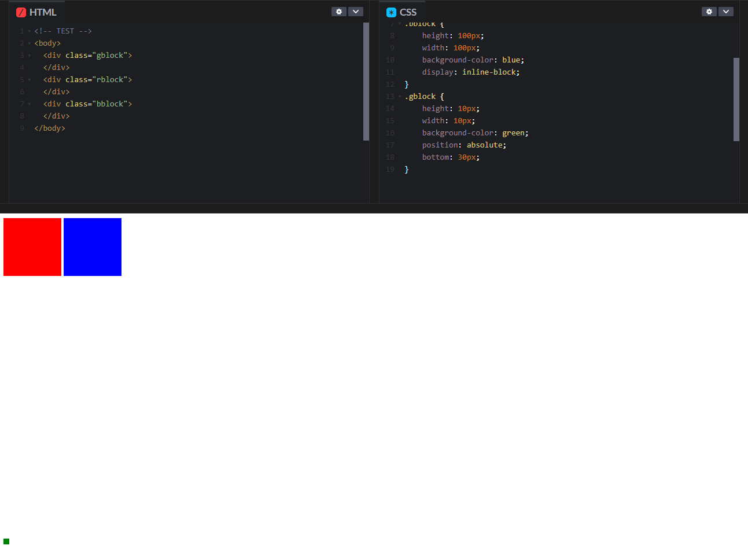Click the CSS editor vertical scrollbar
The height and width of the screenshot is (560, 748).
(736, 100)
